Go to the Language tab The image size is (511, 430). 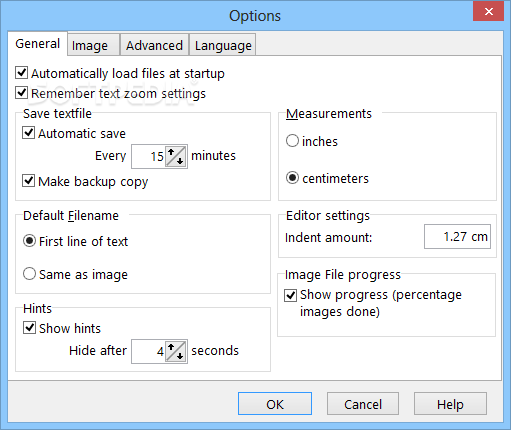(223, 45)
